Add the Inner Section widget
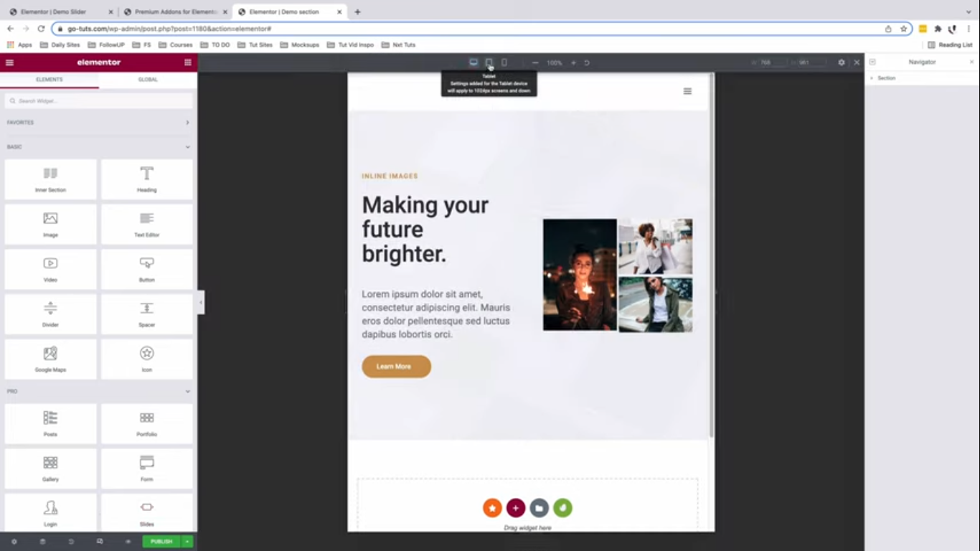This screenshot has width=980, height=551. click(50, 179)
